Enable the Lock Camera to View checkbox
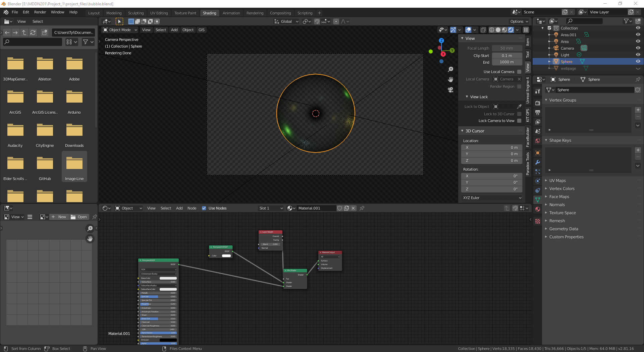Image resolution: width=644 pixels, height=352 pixels. coord(519,121)
